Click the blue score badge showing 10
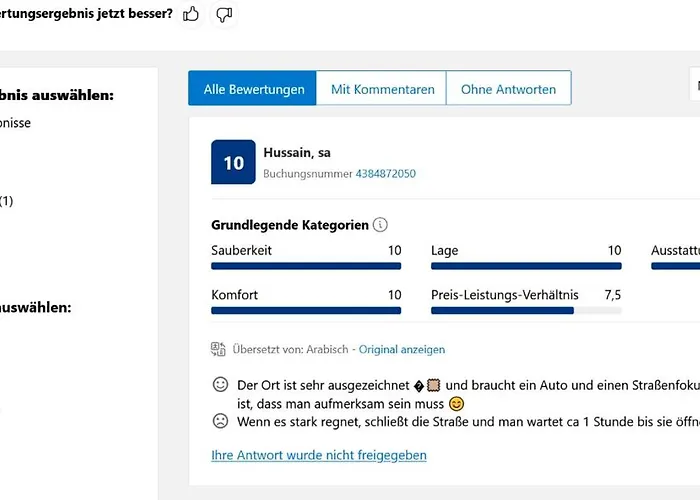The height and width of the screenshot is (500, 700). (x=233, y=162)
